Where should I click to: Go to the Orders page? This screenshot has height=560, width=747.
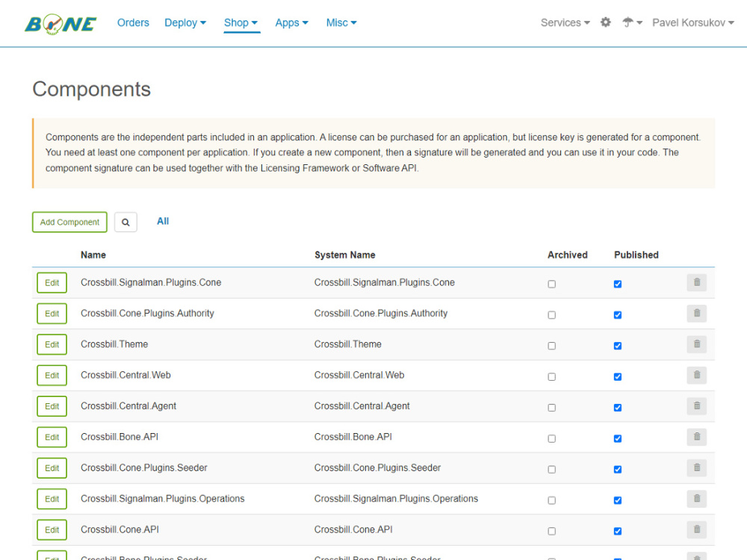pyautogui.click(x=133, y=23)
